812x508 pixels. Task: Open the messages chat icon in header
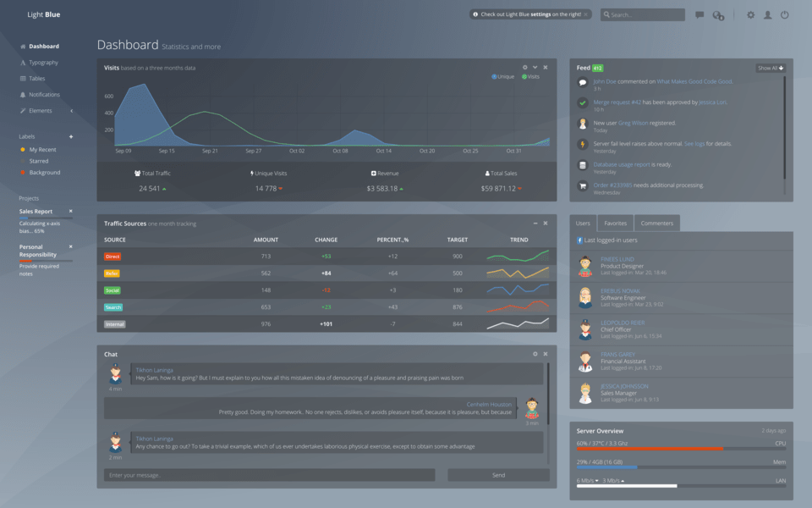point(700,14)
